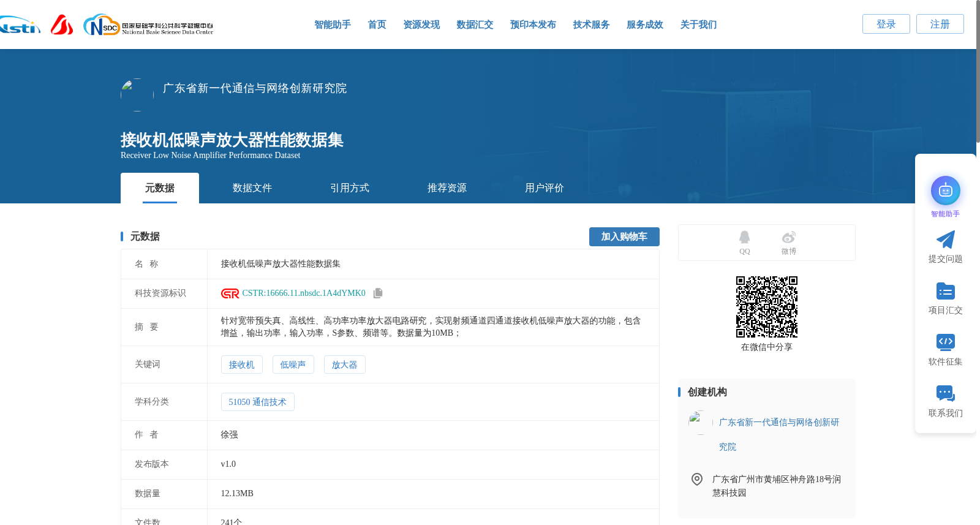
Task: Click the author name 徐强
Action: [229, 435]
